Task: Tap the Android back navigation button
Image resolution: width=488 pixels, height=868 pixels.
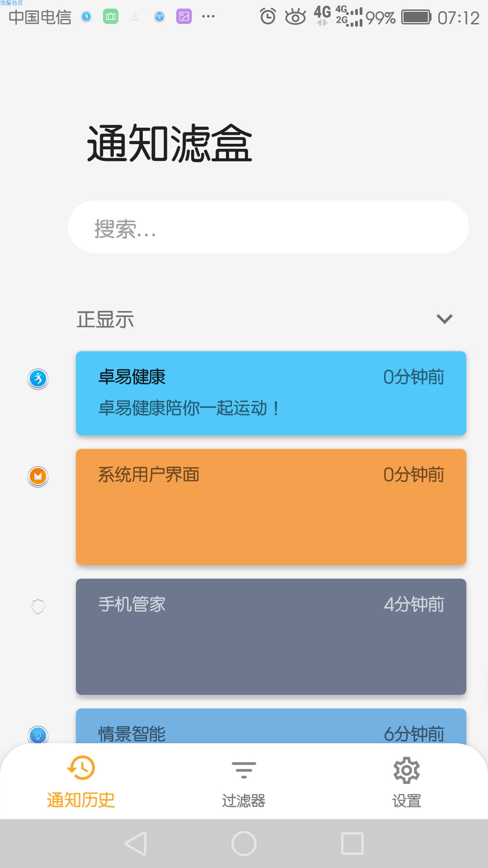Action: click(x=136, y=844)
